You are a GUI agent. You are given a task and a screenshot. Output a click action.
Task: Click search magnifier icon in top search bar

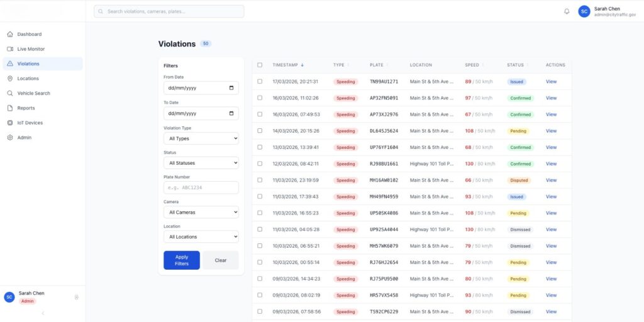tap(101, 11)
